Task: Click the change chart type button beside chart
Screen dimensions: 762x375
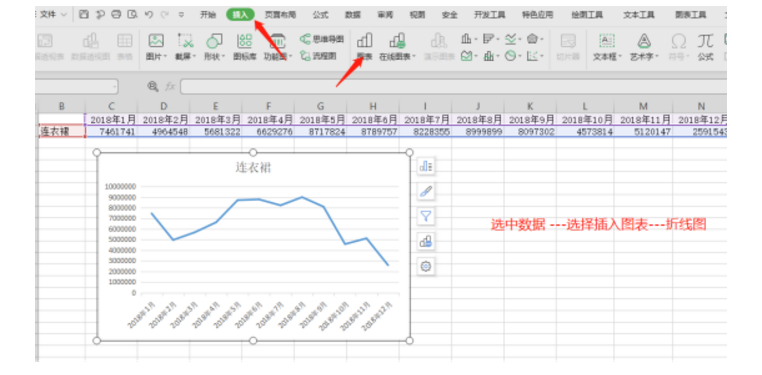Action: (x=426, y=241)
